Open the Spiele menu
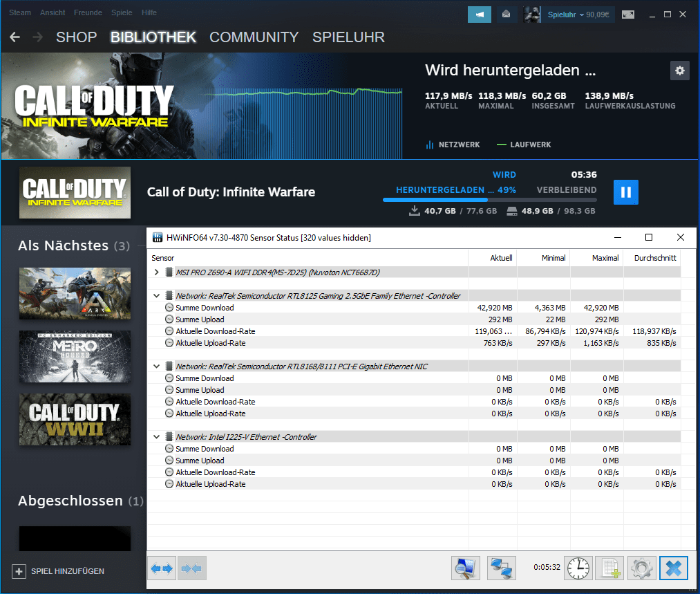This screenshot has width=700, height=594. [x=122, y=12]
